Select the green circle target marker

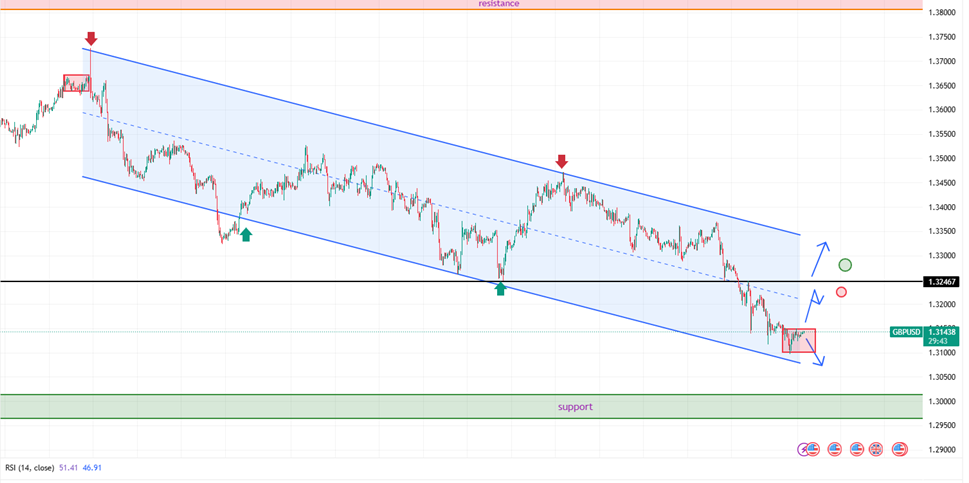846,265
